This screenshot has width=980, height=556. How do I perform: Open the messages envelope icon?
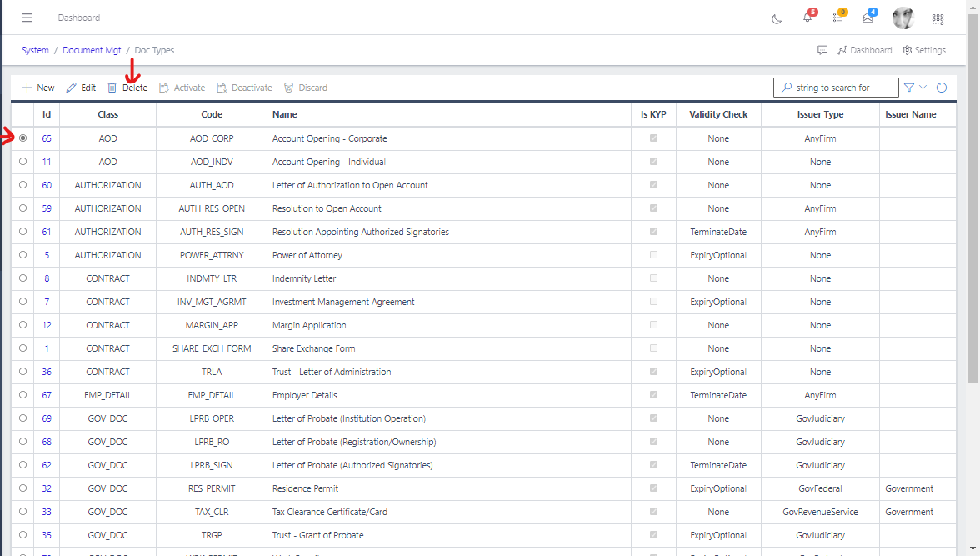[x=867, y=18]
